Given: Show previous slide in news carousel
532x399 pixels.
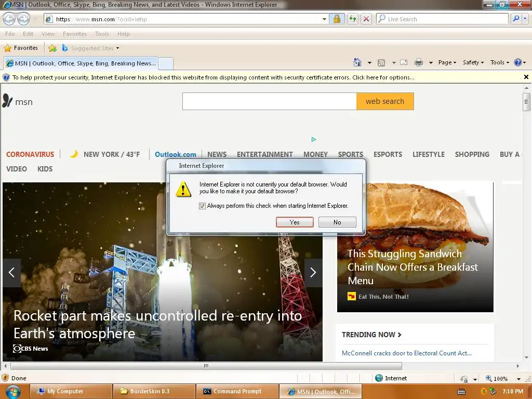Looking at the screenshot, I should pyautogui.click(x=11, y=272).
